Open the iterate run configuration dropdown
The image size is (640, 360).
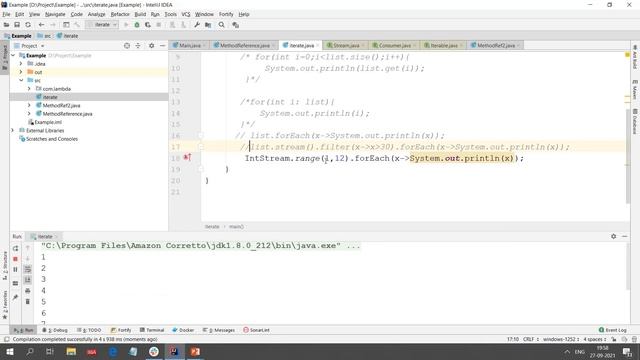tap(102, 25)
